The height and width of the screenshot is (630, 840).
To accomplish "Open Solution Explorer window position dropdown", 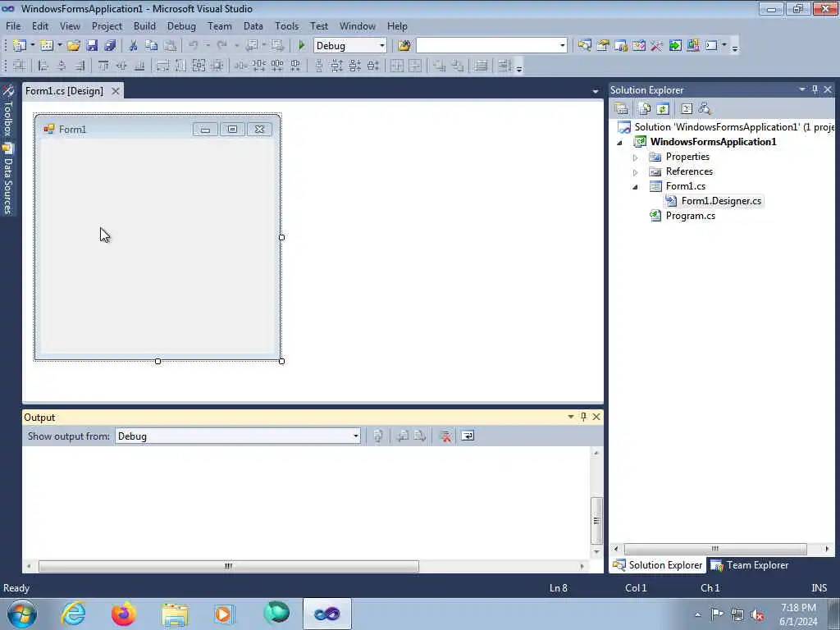I will pyautogui.click(x=802, y=89).
